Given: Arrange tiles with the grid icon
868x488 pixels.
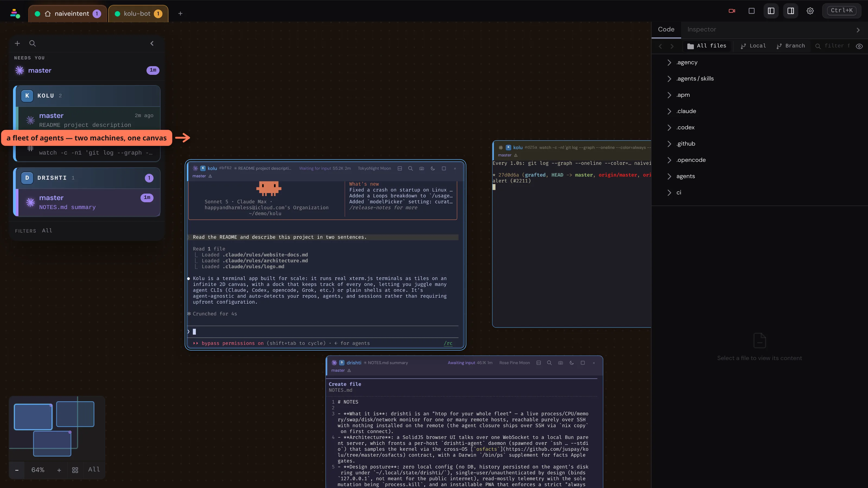Looking at the screenshot, I should 75,470.
